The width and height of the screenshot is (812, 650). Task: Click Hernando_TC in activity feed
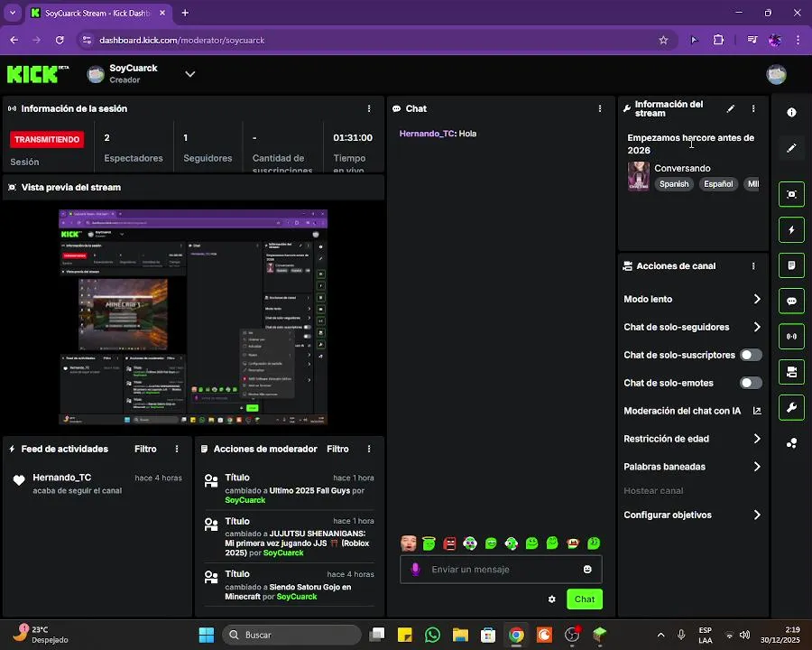[61, 478]
